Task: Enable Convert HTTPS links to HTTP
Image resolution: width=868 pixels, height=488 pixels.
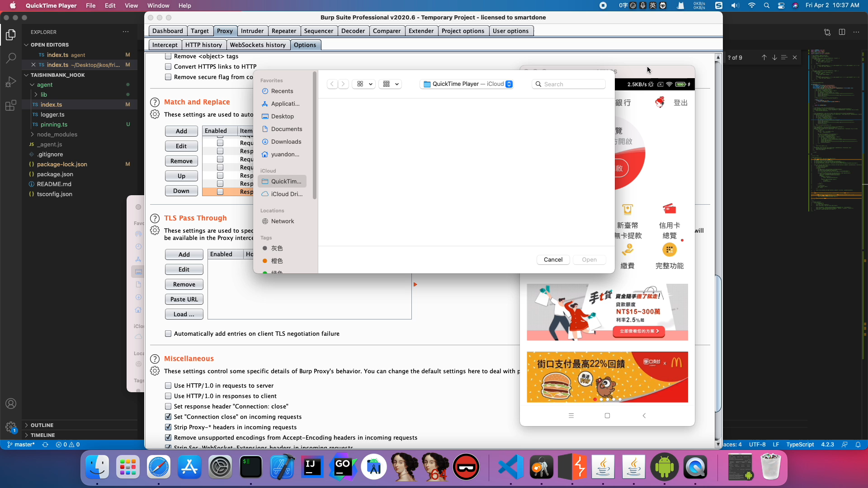Action: [168, 66]
